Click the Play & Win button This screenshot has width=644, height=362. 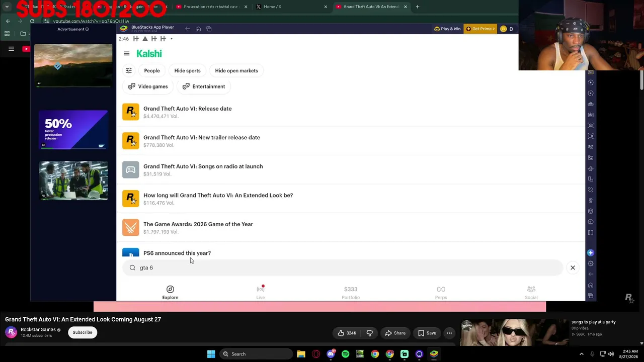tap(447, 29)
